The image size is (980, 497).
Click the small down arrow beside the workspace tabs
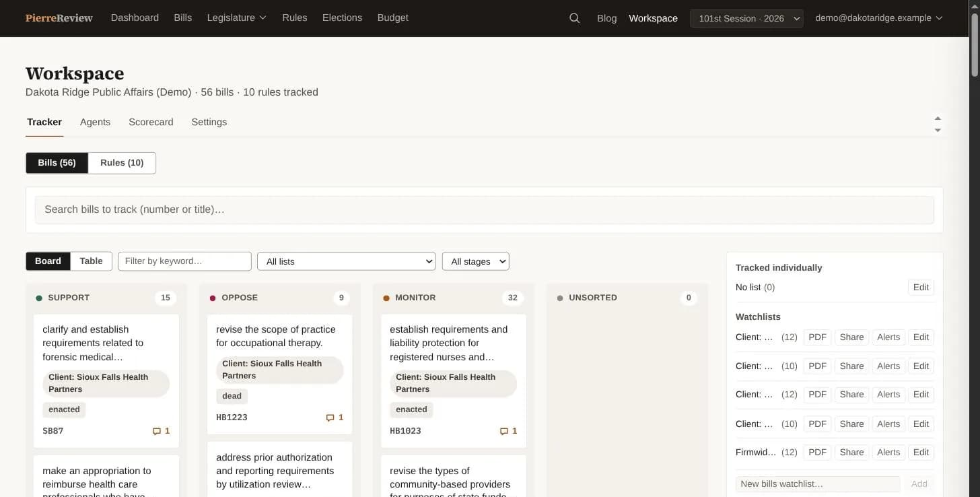[x=938, y=130]
